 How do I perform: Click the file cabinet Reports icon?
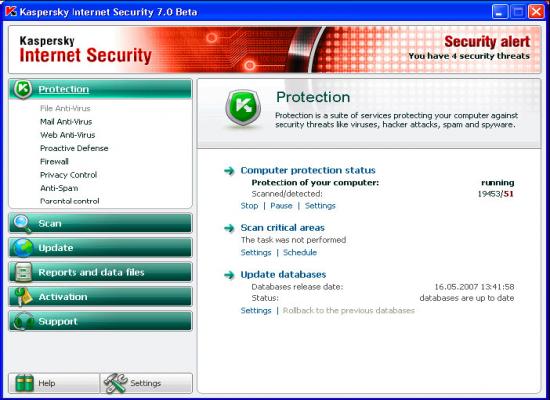coord(23,272)
